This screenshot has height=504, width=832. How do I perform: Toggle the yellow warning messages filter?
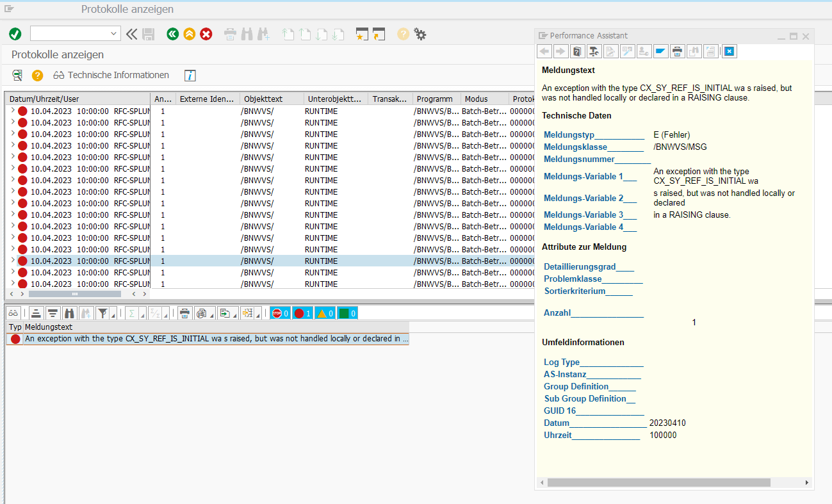click(x=325, y=313)
